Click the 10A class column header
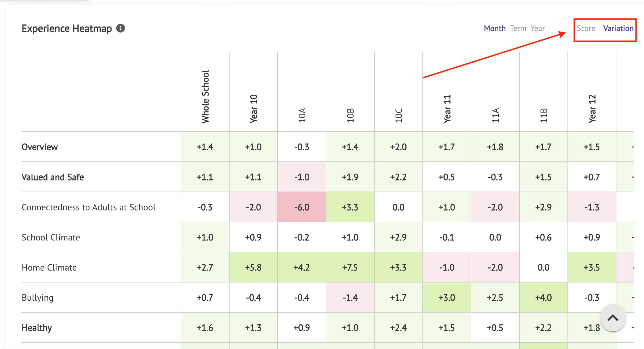The height and width of the screenshot is (349, 644). pos(302,115)
